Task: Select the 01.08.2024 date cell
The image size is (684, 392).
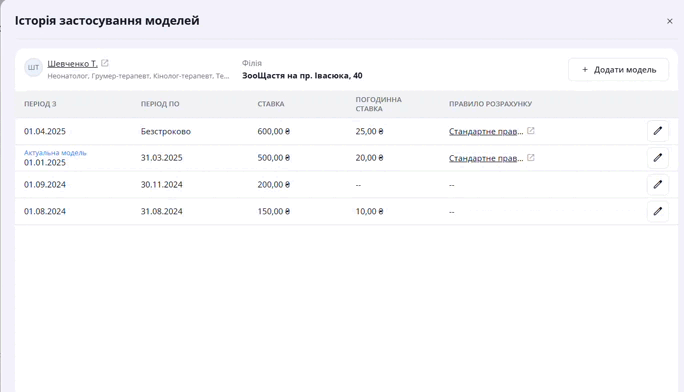Action: tap(44, 211)
